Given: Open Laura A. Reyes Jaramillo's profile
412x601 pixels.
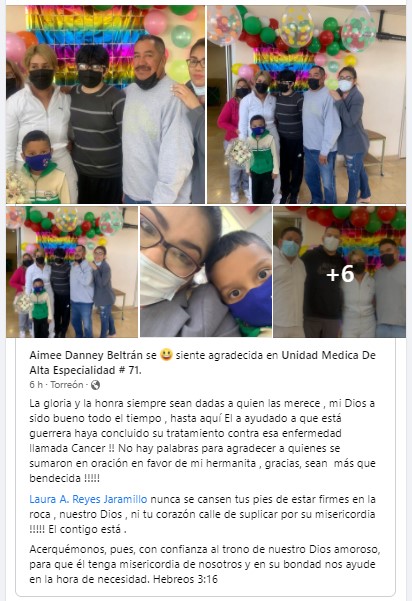Looking at the screenshot, I should 88,499.
